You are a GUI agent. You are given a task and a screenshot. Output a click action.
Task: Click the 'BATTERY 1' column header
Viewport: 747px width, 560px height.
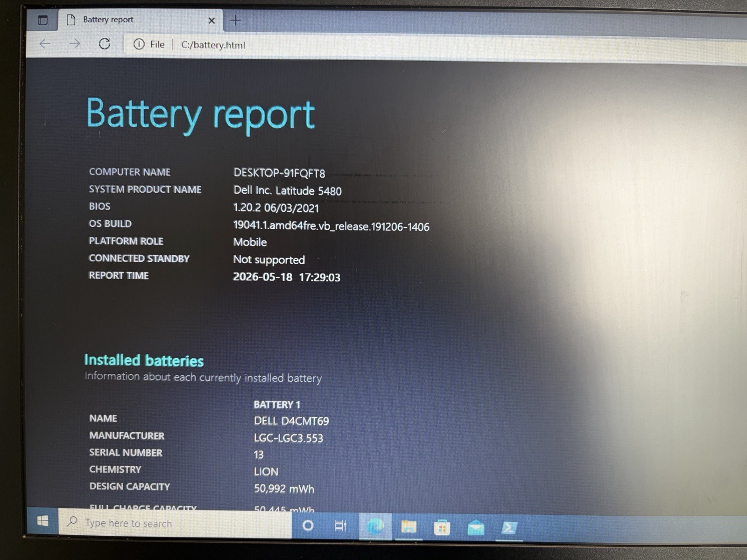point(277,405)
